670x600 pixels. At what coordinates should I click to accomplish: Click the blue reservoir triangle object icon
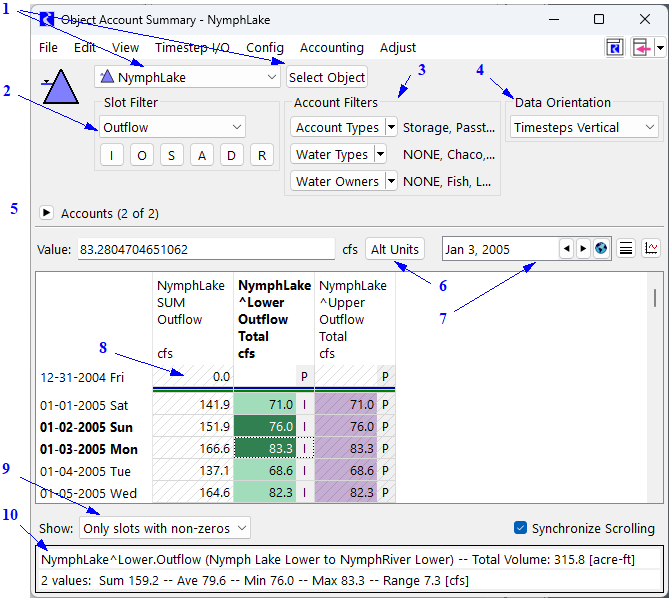(63, 87)
